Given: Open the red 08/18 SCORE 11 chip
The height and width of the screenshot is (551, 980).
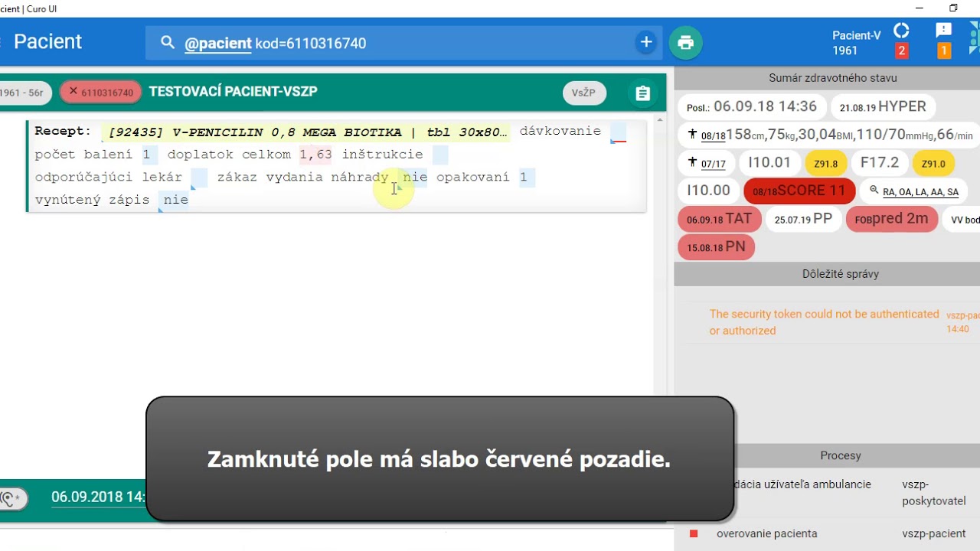Looking at the screenshot, I should click(x=799, y=191).
